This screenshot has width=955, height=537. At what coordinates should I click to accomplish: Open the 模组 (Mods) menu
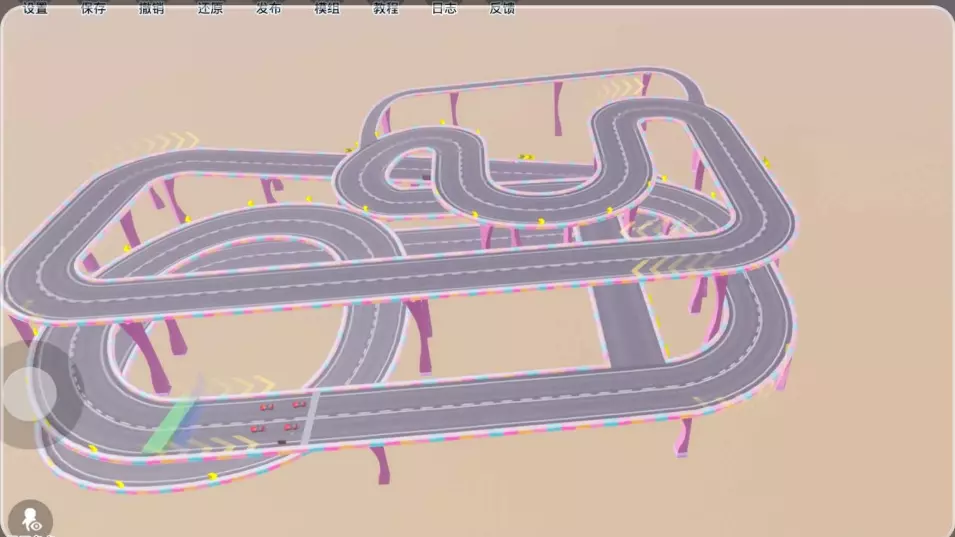(327, 8)
